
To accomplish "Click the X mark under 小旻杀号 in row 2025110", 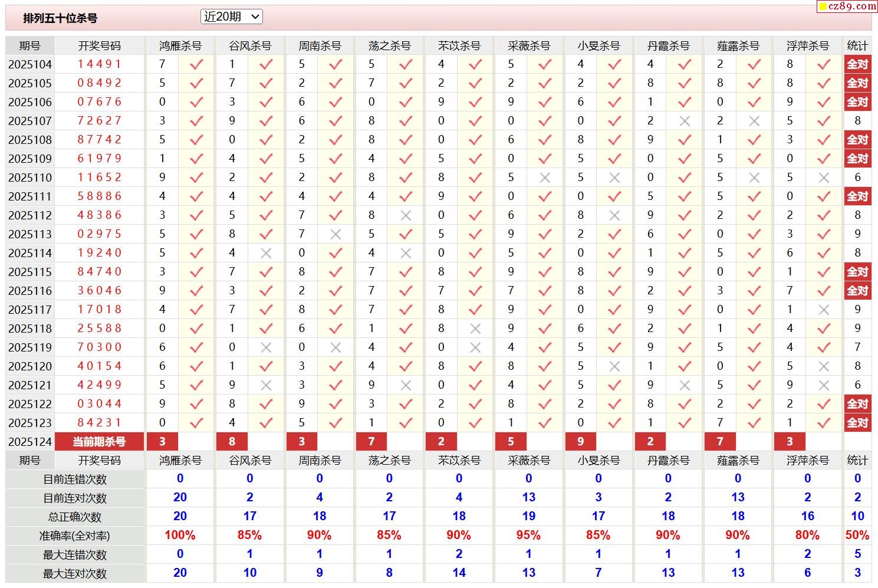I will (x=614, y=178).
